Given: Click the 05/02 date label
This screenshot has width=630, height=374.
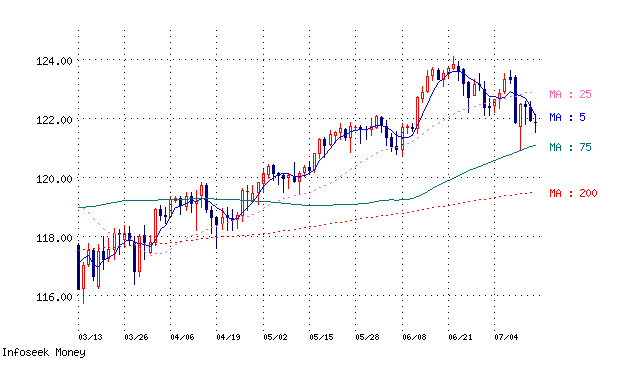Looking at the screenshot, I should click(275, 337).
